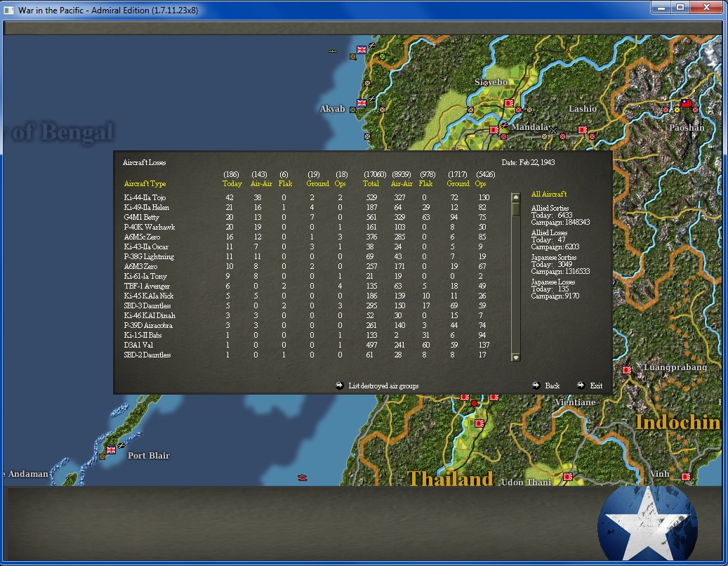This screenshot has width=728, height=566.
Task: Select the Ki-49-IIa Helen row
Action: coord(307,208)
